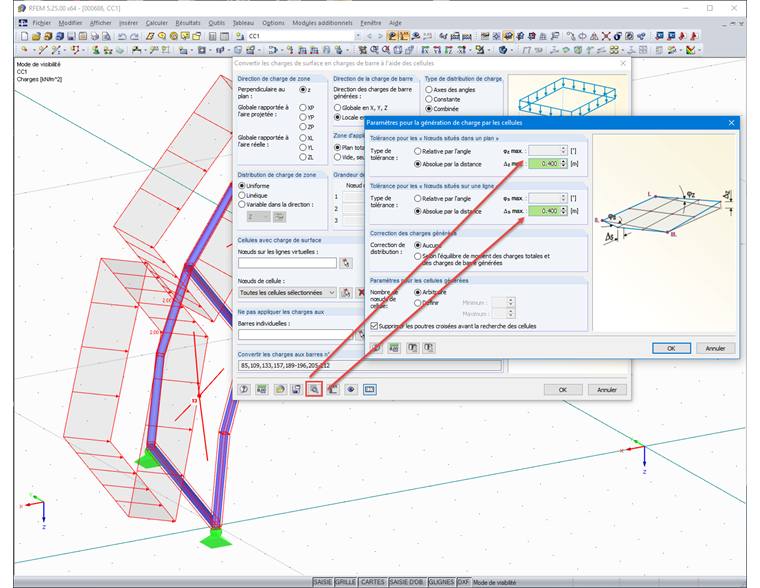Click the Nœuds sur les lignes virtuelles field

(x=287, y=263)
